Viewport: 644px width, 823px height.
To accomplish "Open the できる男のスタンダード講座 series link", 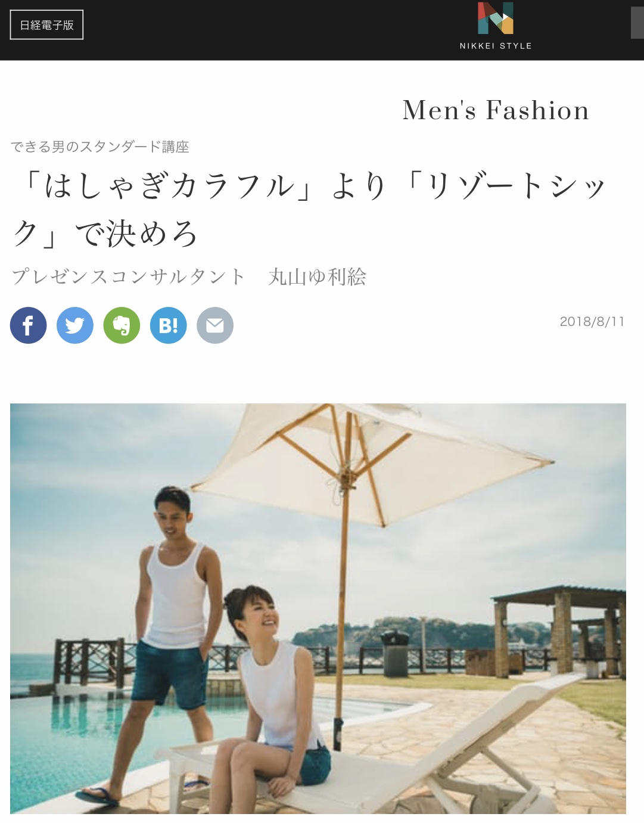I will point(100,147).
